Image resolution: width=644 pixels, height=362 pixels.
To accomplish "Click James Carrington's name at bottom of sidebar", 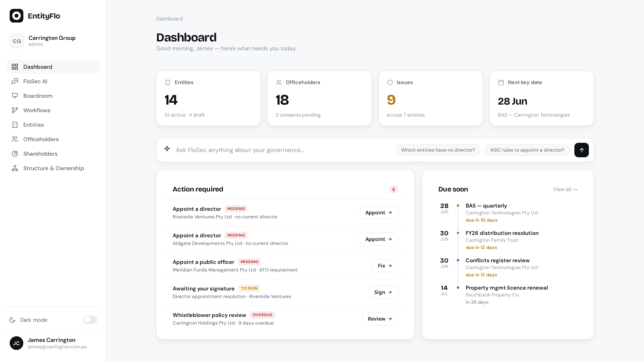I will pos(52,340).
